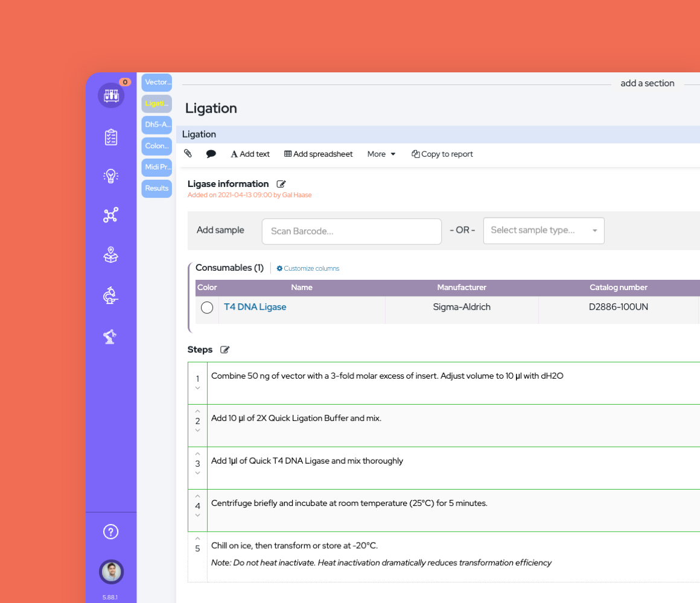Open automation with the robot arm icon
Viewport: 700px width, 603px height.
tap(111, 336)
